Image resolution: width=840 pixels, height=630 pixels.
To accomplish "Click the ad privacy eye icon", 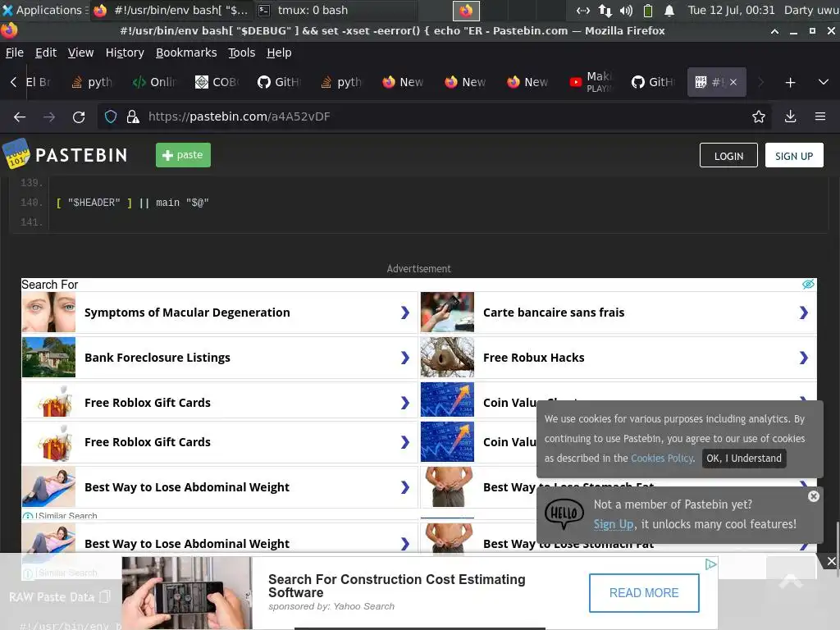I will click(x=808, y=284).
